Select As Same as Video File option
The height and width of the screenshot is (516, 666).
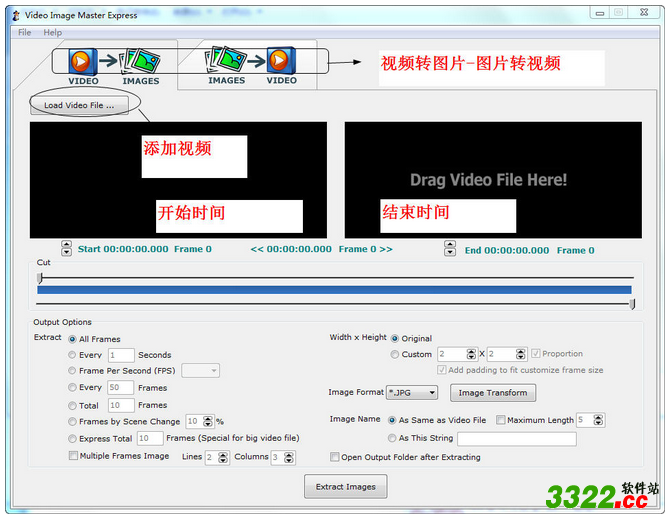coord(392,420)
